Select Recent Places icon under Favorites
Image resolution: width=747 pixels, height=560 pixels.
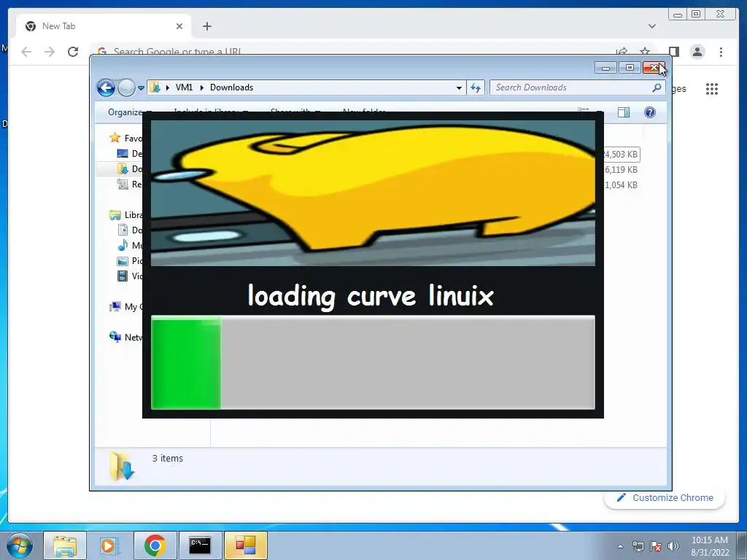pos(123,184)
